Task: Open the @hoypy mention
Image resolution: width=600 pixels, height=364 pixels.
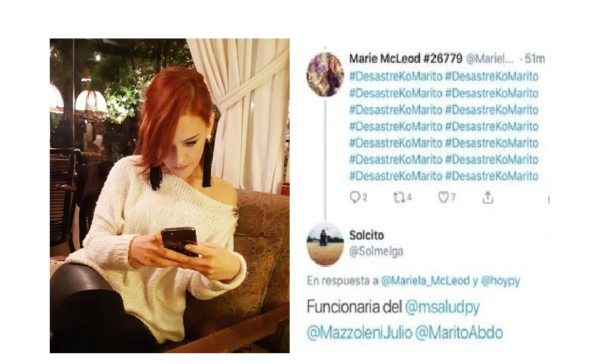Action: point(500,281)
